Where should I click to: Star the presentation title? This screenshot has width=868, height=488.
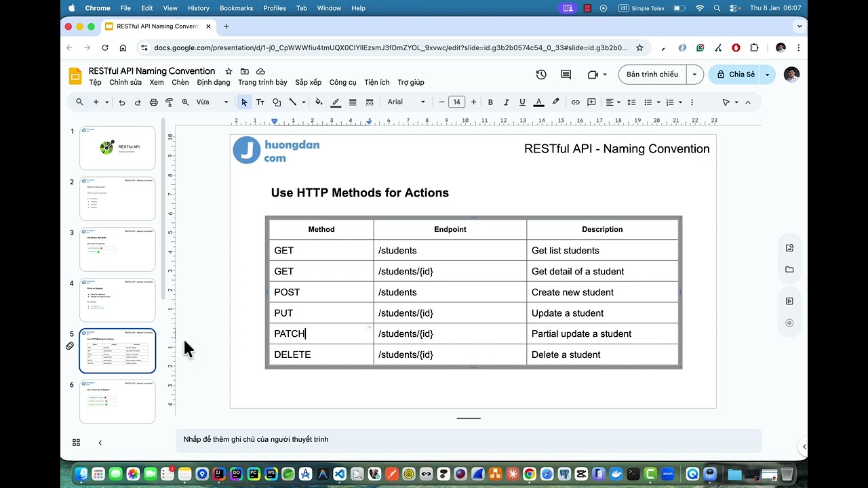[229, 71]
